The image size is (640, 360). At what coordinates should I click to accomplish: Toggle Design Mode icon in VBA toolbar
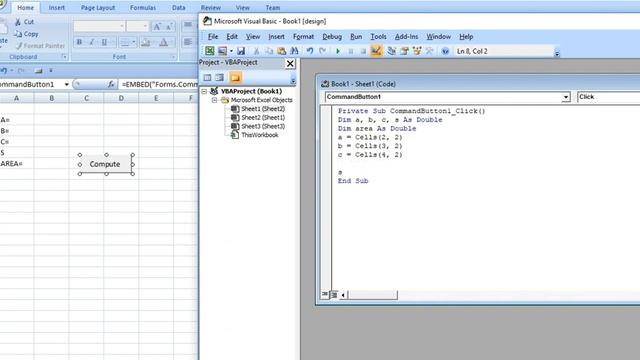click(376, 51)
